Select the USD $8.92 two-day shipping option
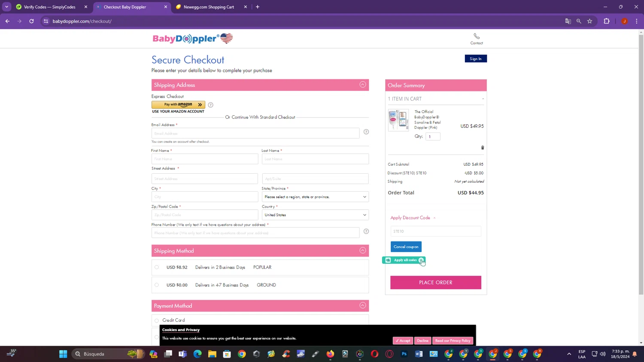Image resolution: width=644 pixels, height=362 pixels. click(157, 267)
